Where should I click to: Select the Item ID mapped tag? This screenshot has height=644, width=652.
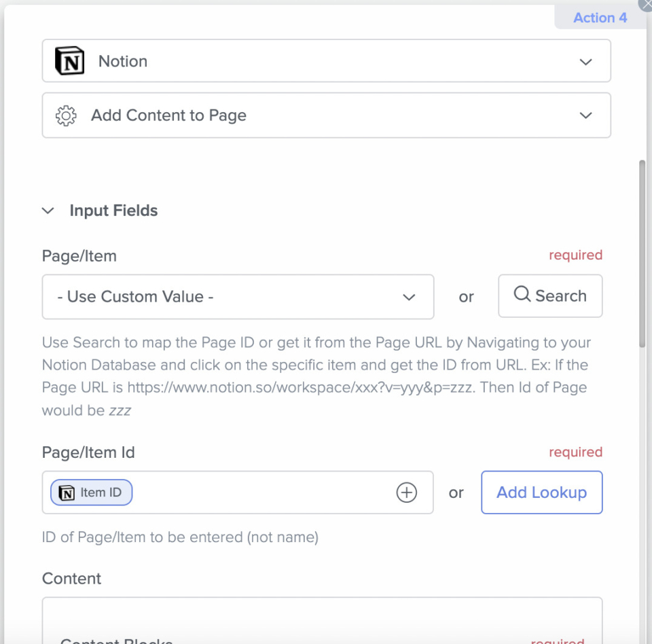(92, 493)
